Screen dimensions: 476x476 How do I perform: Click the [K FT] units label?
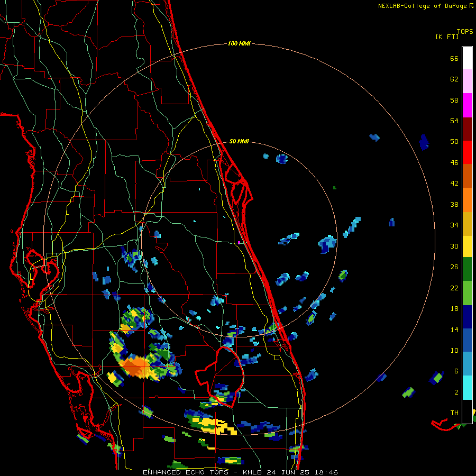447,36
